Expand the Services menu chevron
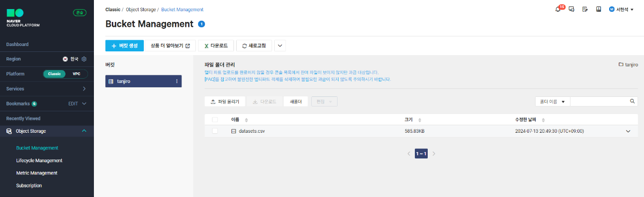The image size is (644, 197). [x=84, y=89]
